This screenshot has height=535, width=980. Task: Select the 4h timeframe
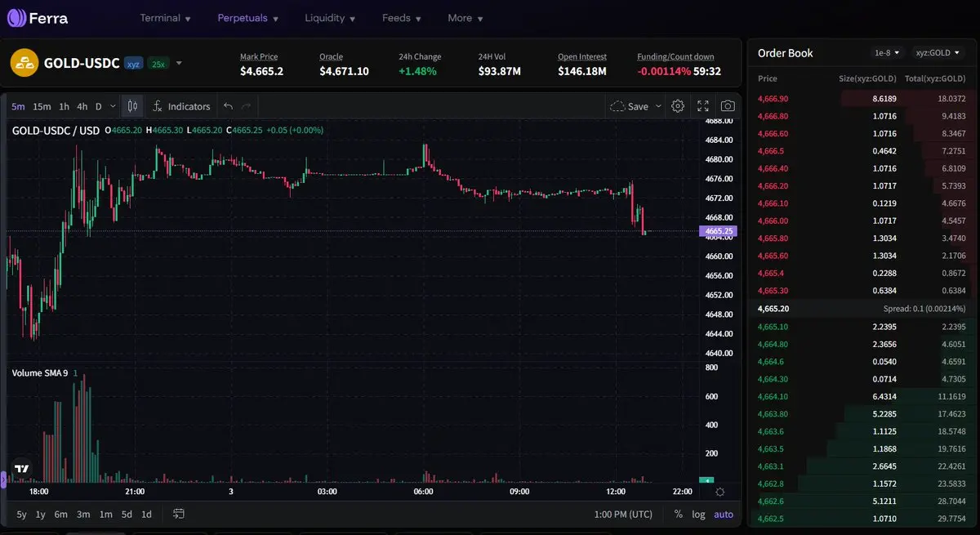click(x=82, y=106)
